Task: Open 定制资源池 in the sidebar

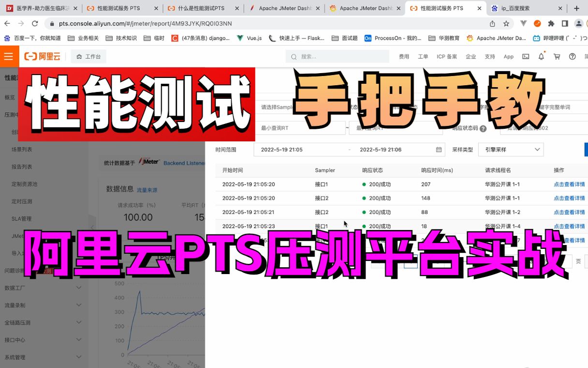Action: (25, 184)
